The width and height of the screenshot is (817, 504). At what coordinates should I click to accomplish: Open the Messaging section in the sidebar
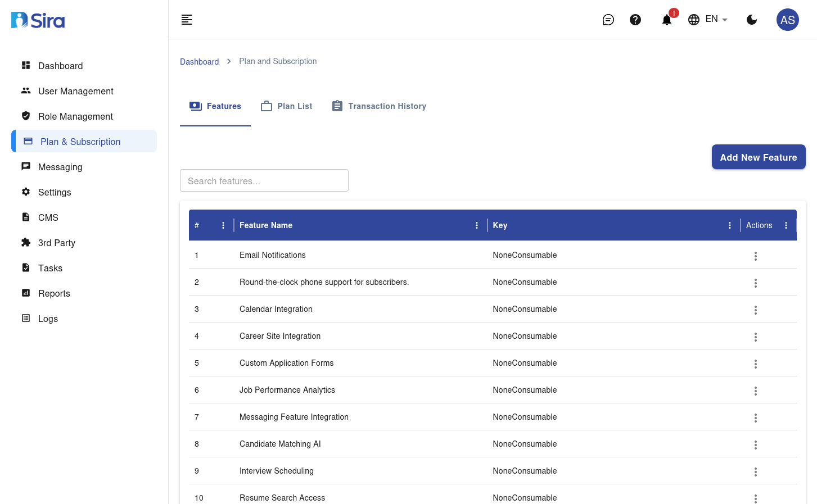click(60, 167)
